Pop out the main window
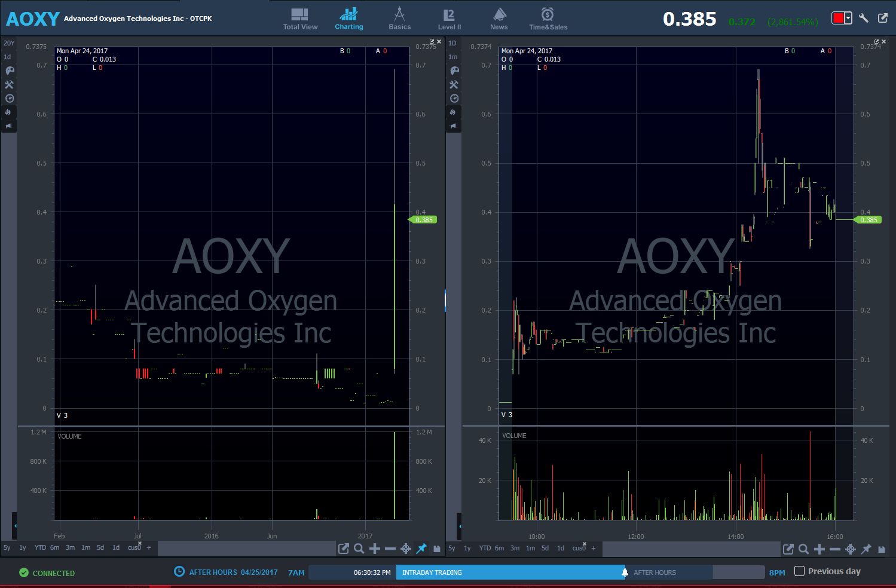The height and width of the screenshot is (588, 896). [883, 18]
